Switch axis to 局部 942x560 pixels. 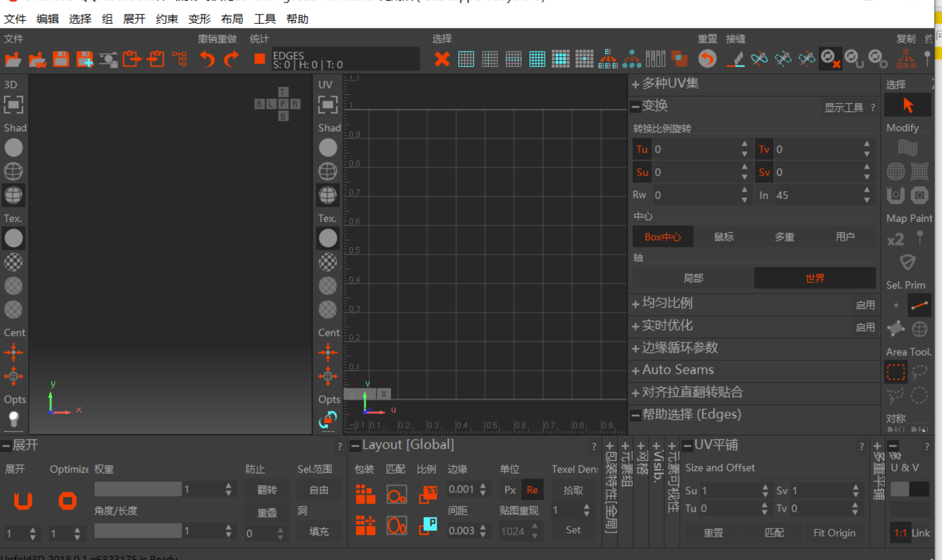point(693,278)
